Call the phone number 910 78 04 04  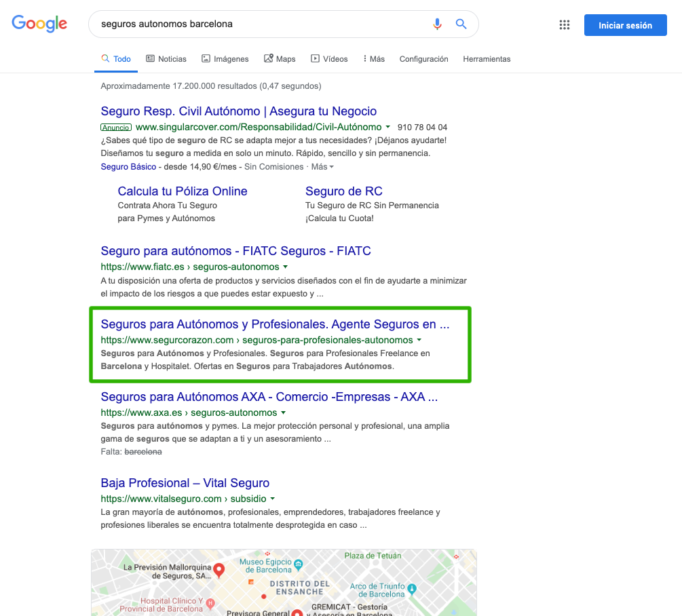click(422, 128)
